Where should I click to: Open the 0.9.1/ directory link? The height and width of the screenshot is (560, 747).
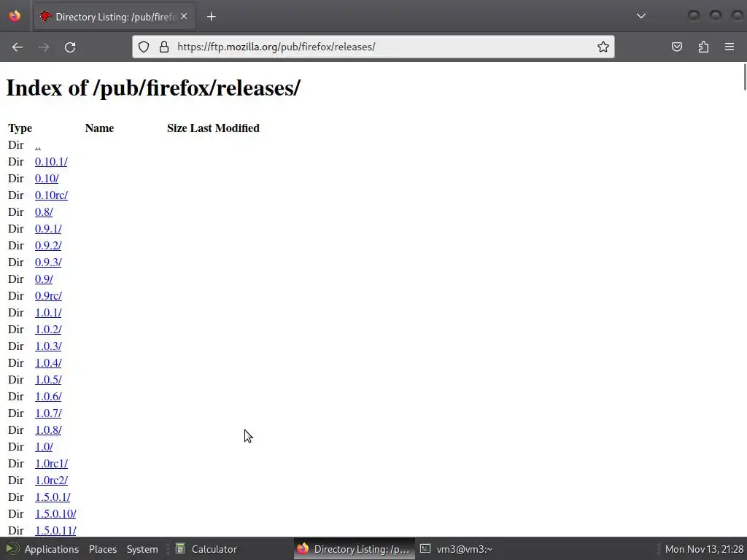point(48,229)
